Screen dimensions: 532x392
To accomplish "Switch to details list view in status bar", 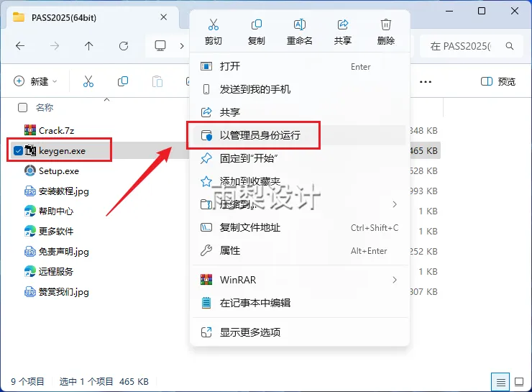I will pos(500,382).
